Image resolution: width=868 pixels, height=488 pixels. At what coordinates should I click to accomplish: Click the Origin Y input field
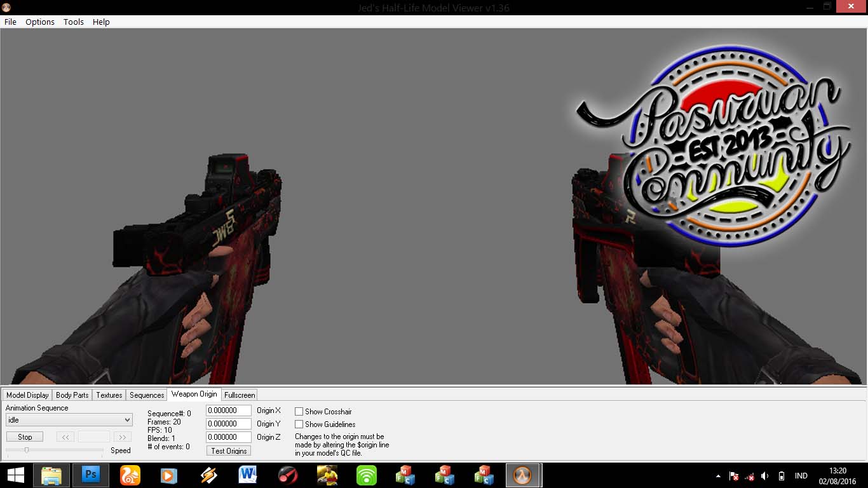tap(229, 424)
